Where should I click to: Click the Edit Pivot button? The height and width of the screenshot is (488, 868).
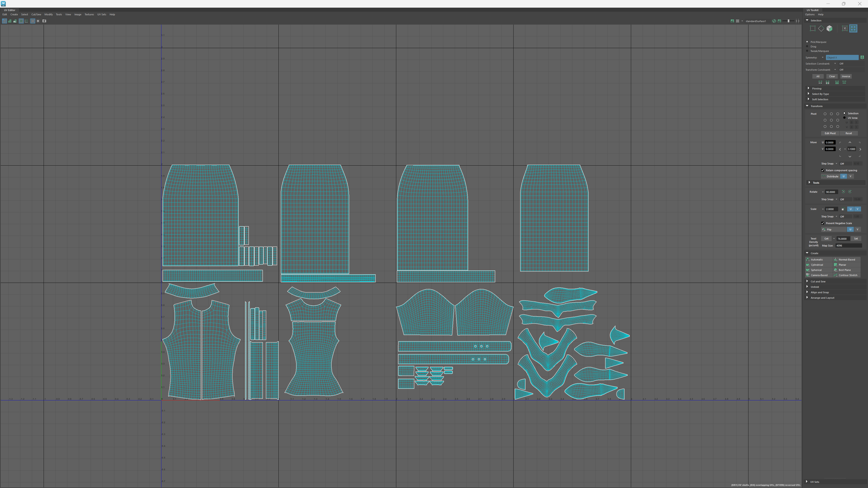pos(830,133)
